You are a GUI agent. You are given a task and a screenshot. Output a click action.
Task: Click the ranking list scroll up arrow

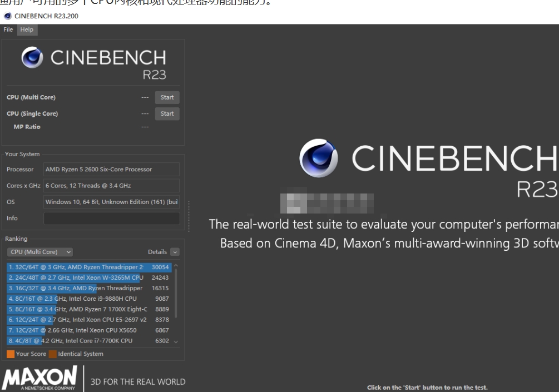tap(176, 266)
